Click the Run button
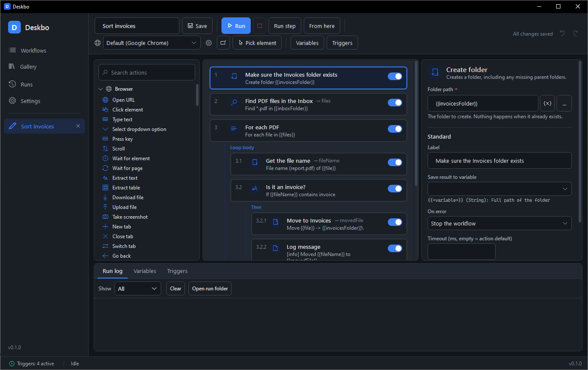The height and width of the screenshot is (370, 588). tap(236, 26)
